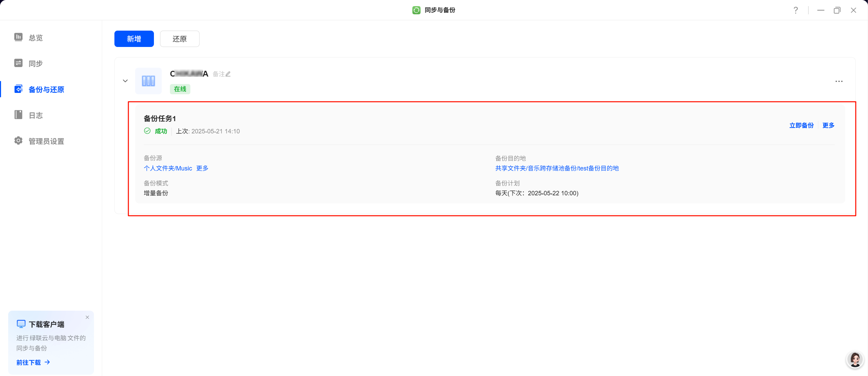The height and width of the screenshot is (376, 868).
Task: Click the pencil icon next to 备注
Action: pyautogui.click(x=228, y=74)
